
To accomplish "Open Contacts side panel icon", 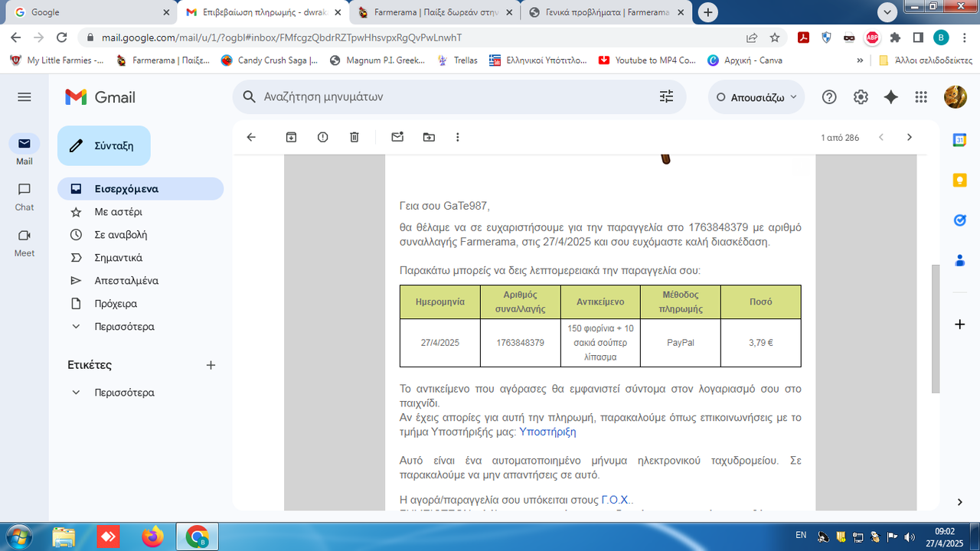I will pos(959,260).
